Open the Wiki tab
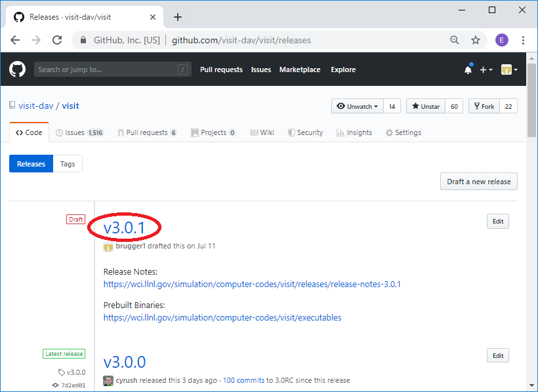 click(x=262, y=132)
